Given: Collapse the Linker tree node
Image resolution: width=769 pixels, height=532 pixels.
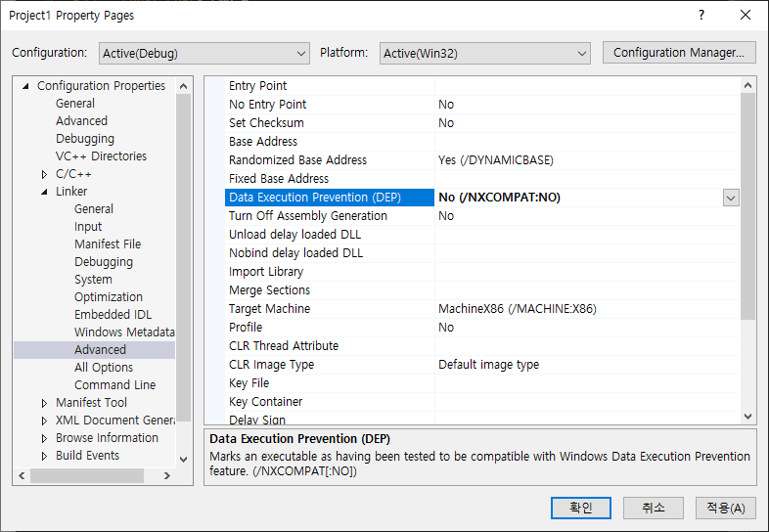Looking at the screenshot, I should (44, 192).
